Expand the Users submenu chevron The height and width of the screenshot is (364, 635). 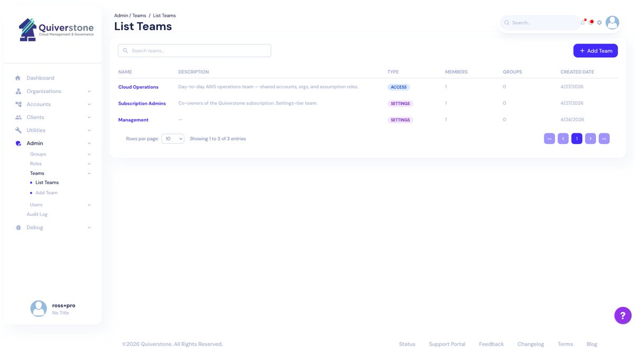coord(89,205)
